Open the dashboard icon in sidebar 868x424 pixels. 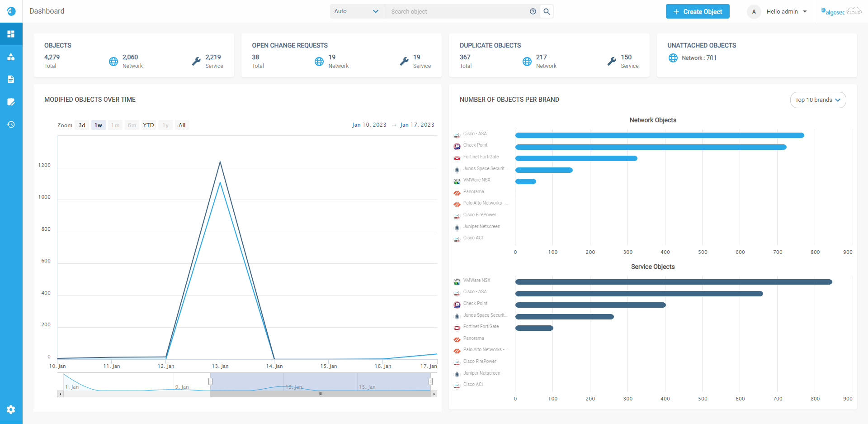(x=11, y=34)
